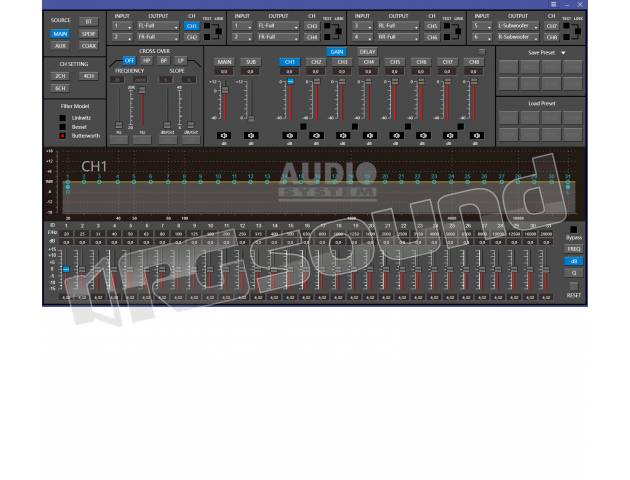
Task: Select the CH4 button in the gain mixer
Action: pos(369,62)
